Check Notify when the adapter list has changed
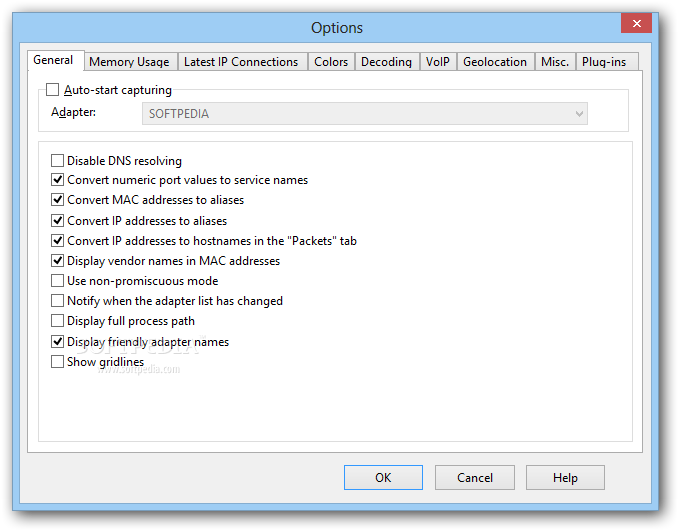Screen dimensions: 679x531 (57, 301)
